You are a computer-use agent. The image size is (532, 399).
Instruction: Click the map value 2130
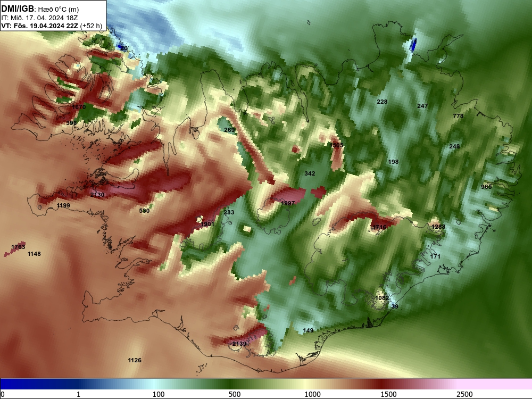97,195
